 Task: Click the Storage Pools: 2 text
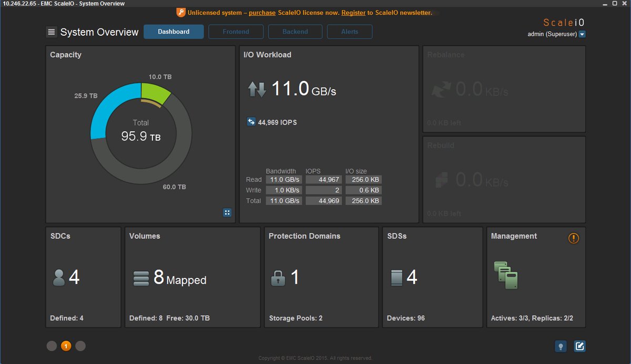coord(296,318)
